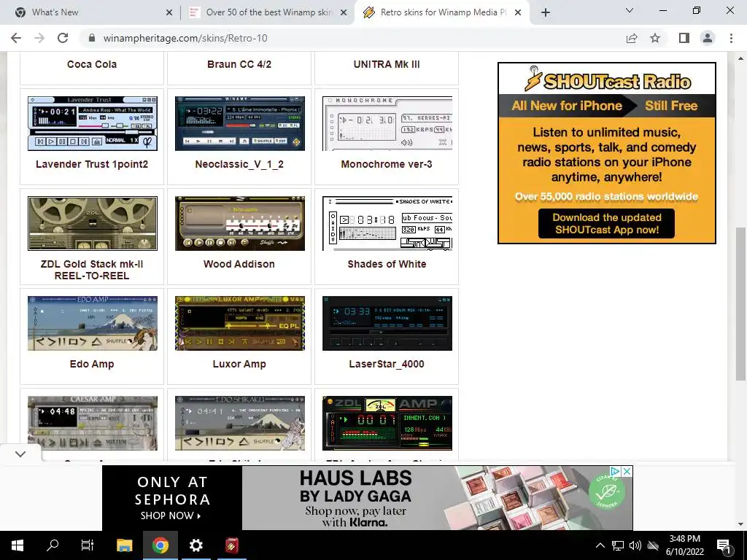Image resolution: width=747 pixels, height=560 pixels.
Task: Open Neoclassic_V_1_2 skin thumbnail
Action: tap(239, 123)
